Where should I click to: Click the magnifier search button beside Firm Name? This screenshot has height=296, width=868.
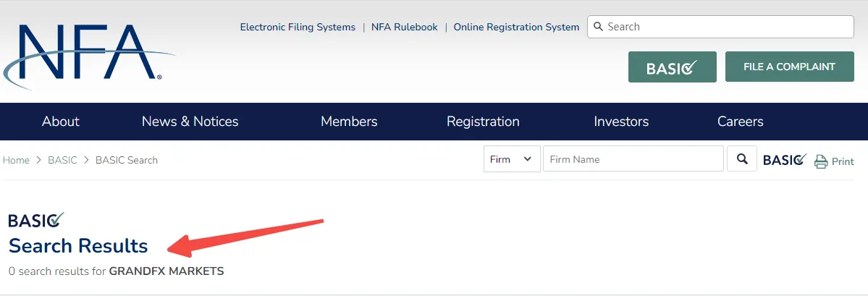[x=742, y=159]
